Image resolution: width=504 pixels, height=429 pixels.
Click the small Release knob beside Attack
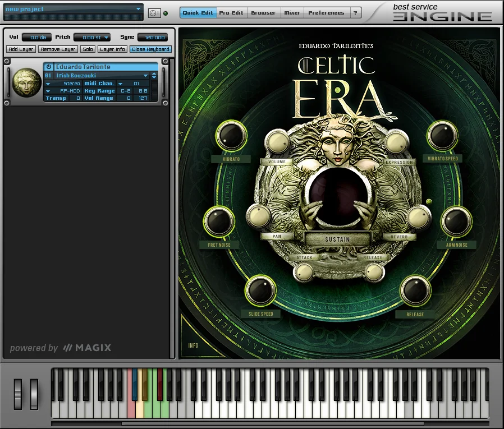[x=374, y=273]
